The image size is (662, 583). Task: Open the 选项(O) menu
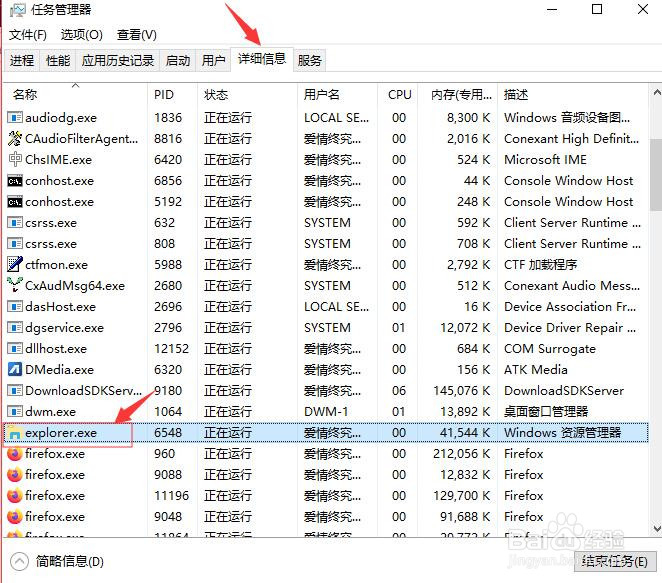[82, 35]
